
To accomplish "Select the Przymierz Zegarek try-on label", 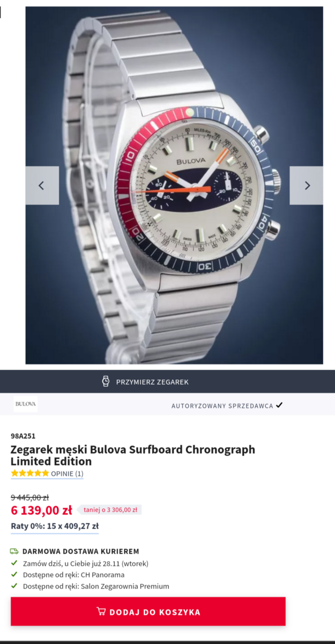I will pos(152,382).
